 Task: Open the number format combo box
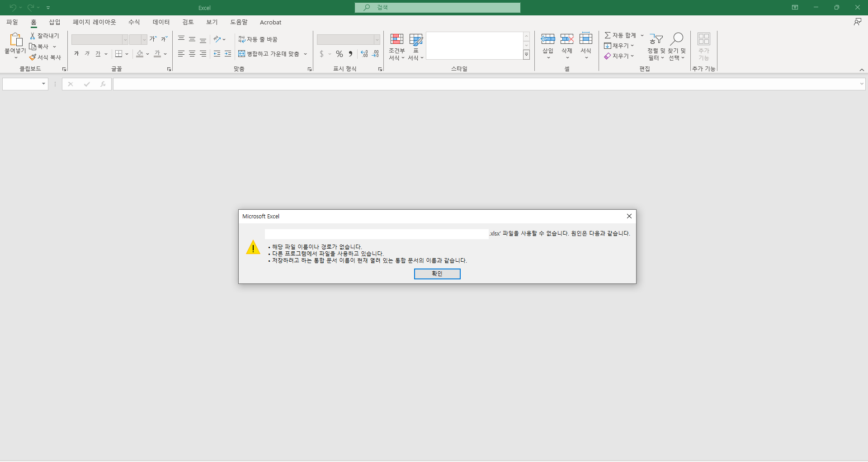point(348,40)
